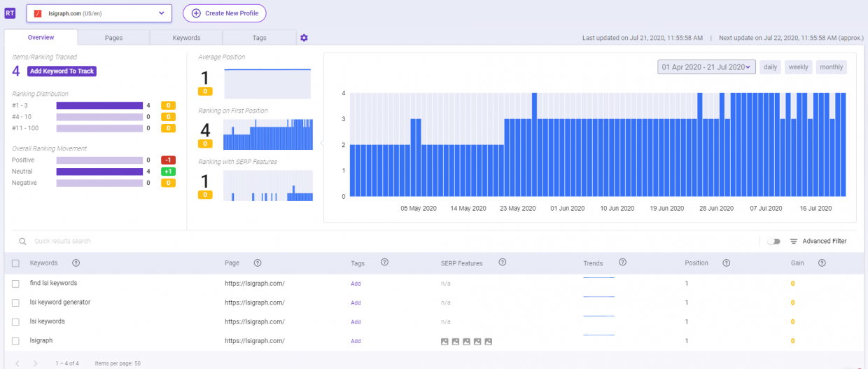Screen dimensions: 868x369
Task: Click the '1 – 4 of 4' pagination text
Action: pos(67,363)
